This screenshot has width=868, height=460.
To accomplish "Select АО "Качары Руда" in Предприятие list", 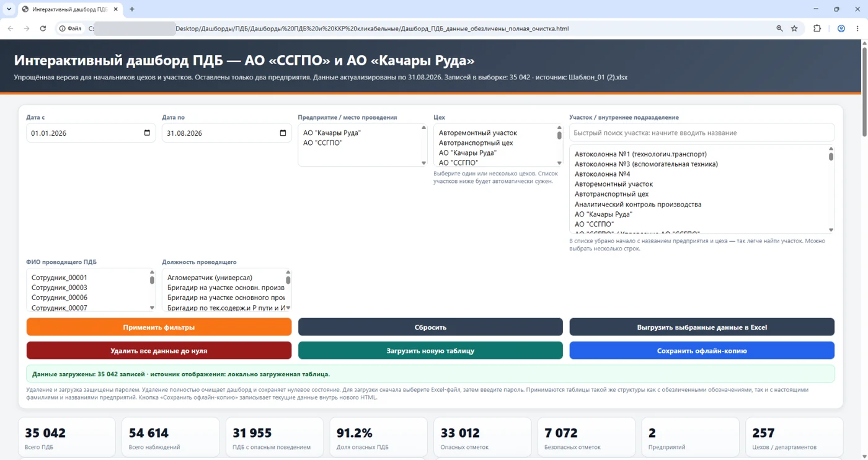I will pyautogui.click(x=360, y=133).
